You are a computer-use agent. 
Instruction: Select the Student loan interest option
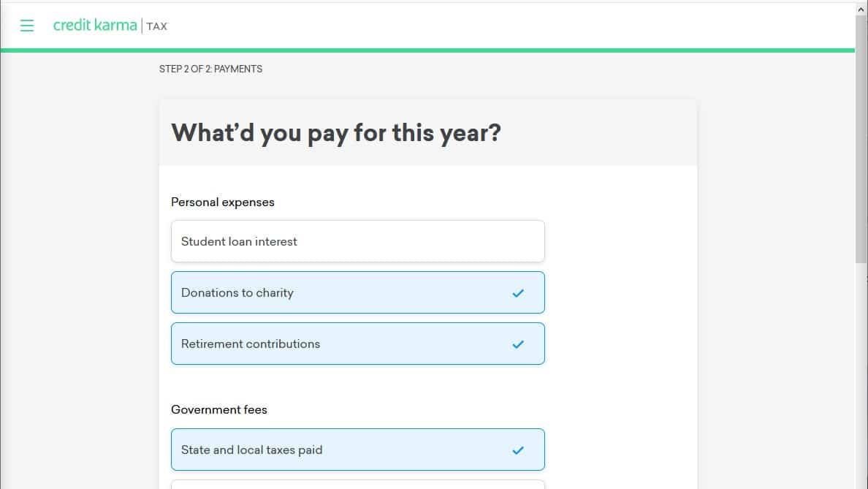[x=357, y=241]
